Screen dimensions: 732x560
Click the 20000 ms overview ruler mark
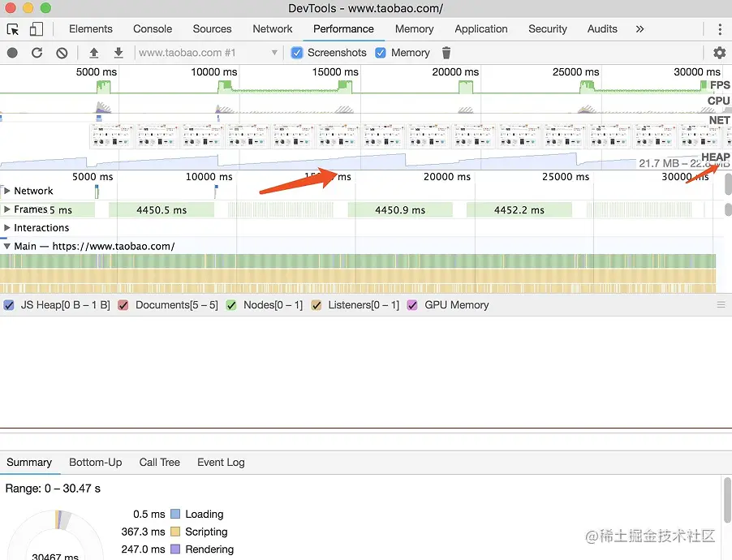pyautogui.click(x=455, y=72)
